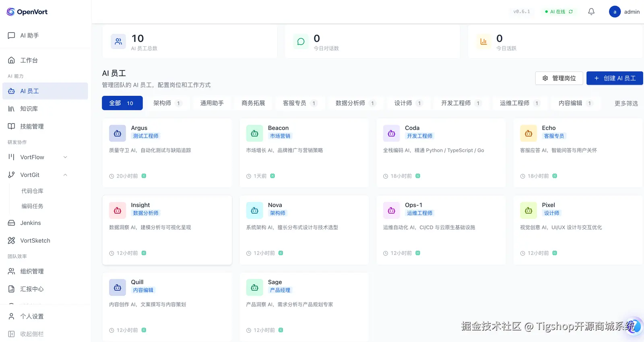Click 市场营销 tag on Beacon card
The width and height of the screenshot is (644, 342).
[x=280, y=136]
